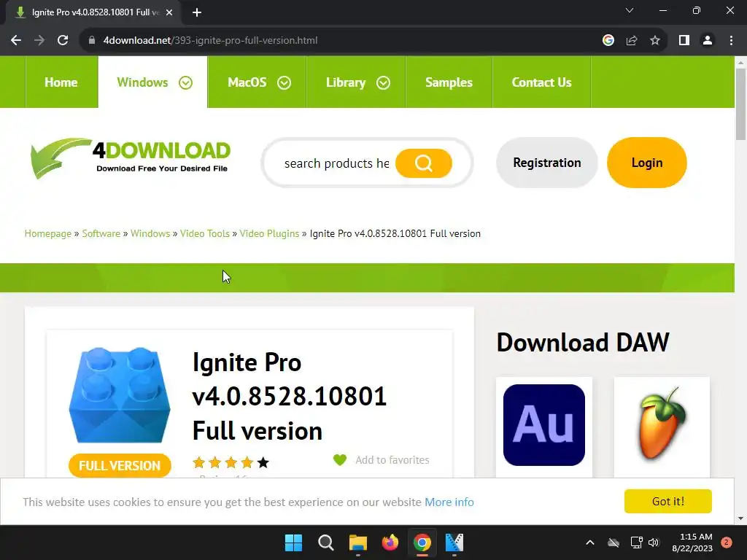Reload the current page

click(x=63, y=41)
